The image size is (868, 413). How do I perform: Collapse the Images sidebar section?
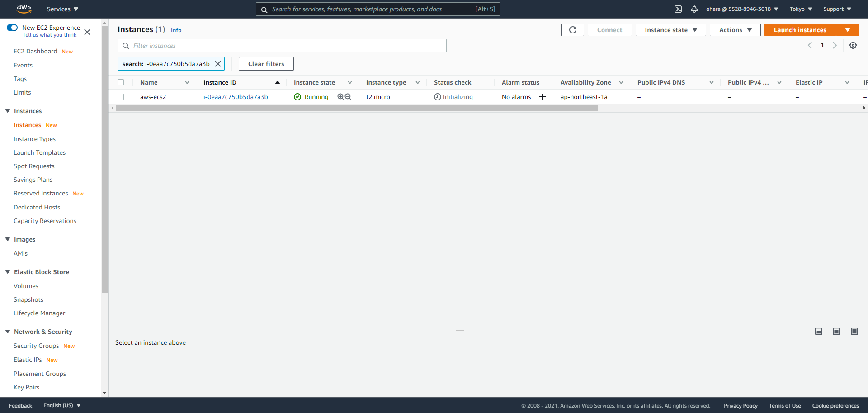click(x=8, y=239)
